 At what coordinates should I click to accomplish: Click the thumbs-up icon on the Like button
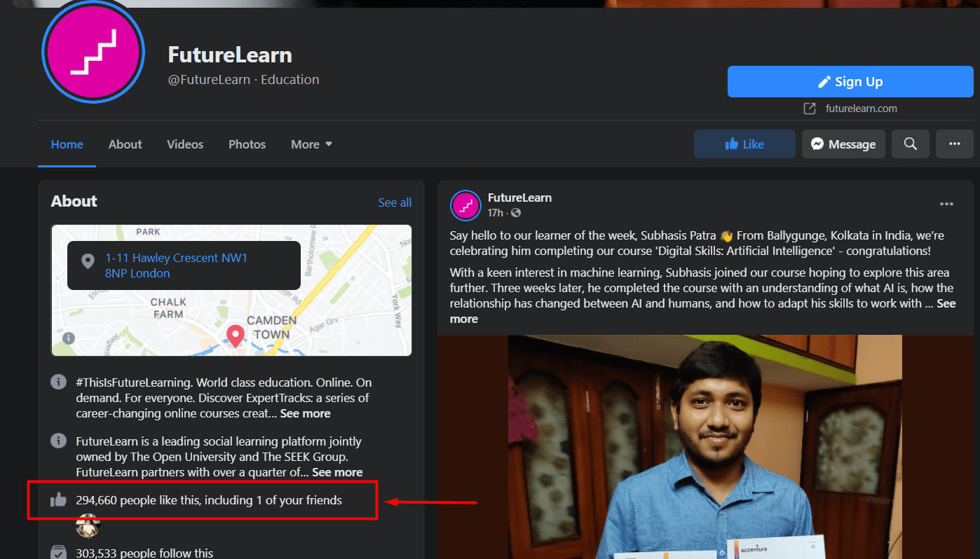[x=732, y=144]
